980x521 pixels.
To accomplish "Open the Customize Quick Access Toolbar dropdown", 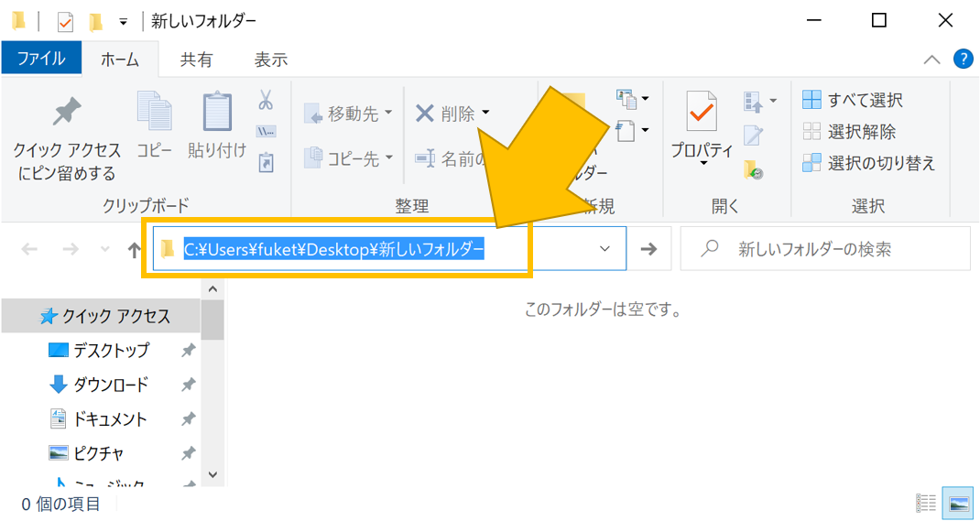I will 123,22.
